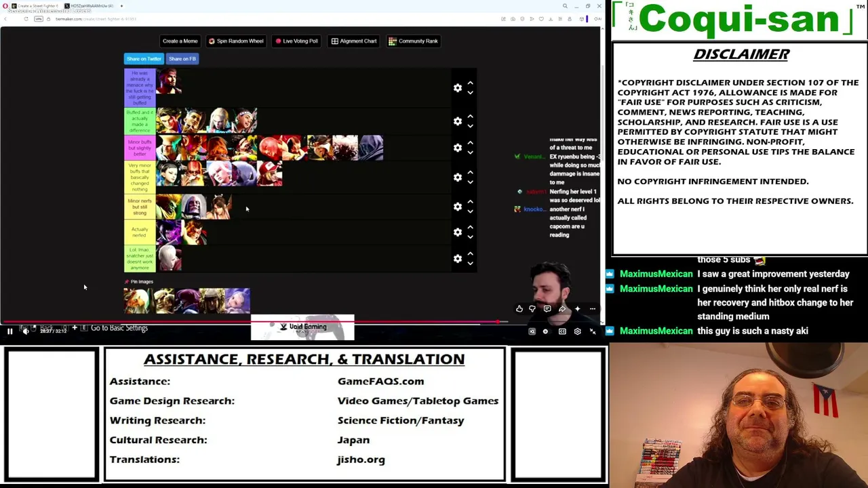Image resolution: width=868 pixels, height=488 pixels.
Task: Share tier list on FB
Action: coord(182,59)
